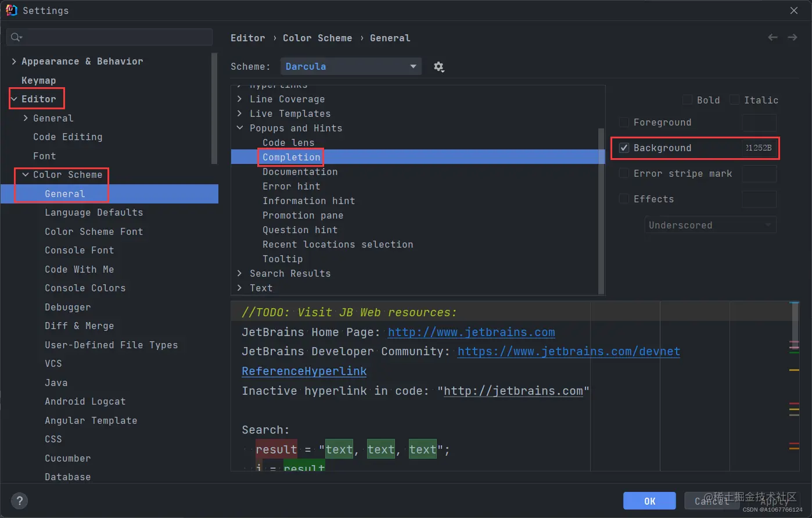The image size is (812, 518).
Task: Toggle the Bold checkbox
Action: tap(687, 100)
